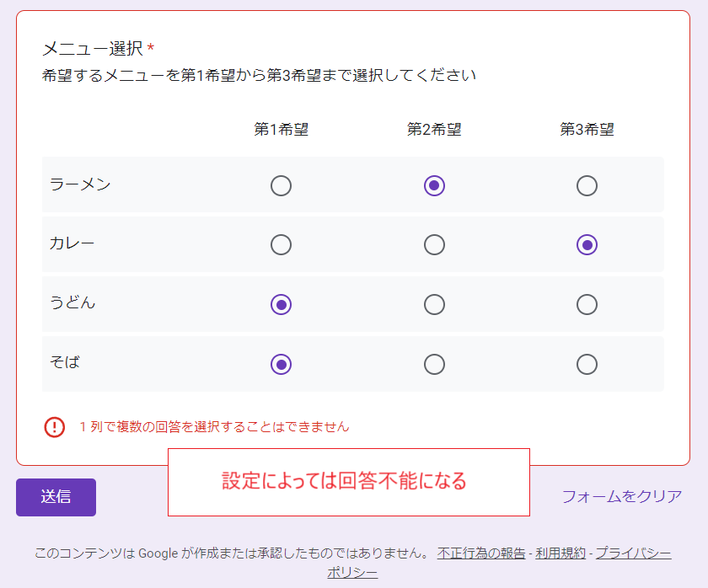The image size is (708, 588).
Task: Select 第2希望 radio for ラーメン row
Action: pos(434,185)
